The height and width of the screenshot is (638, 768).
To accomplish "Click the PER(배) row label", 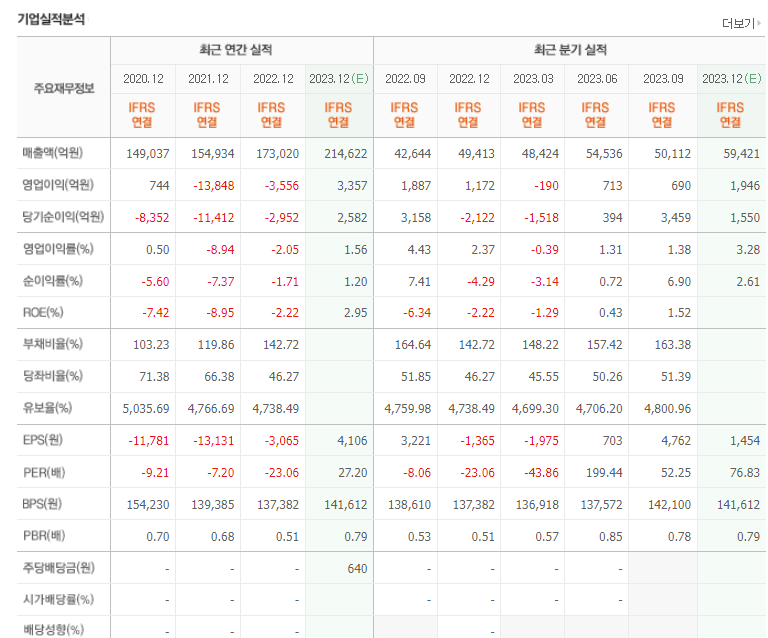I will (44, 473).
